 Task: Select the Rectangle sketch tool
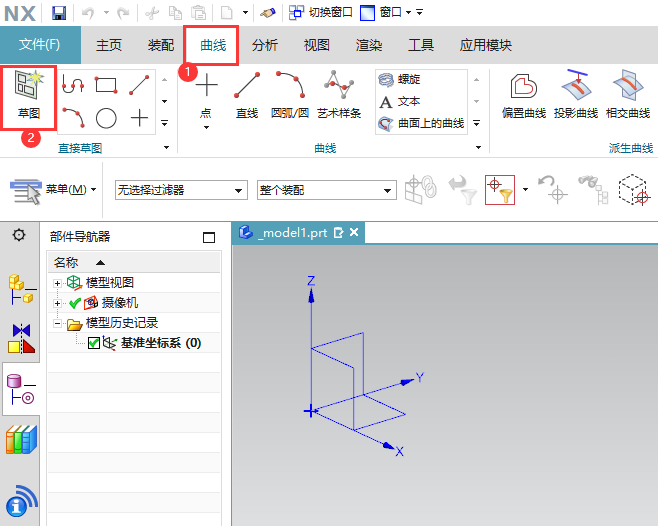pyautogui.click(x=106, y=84)
